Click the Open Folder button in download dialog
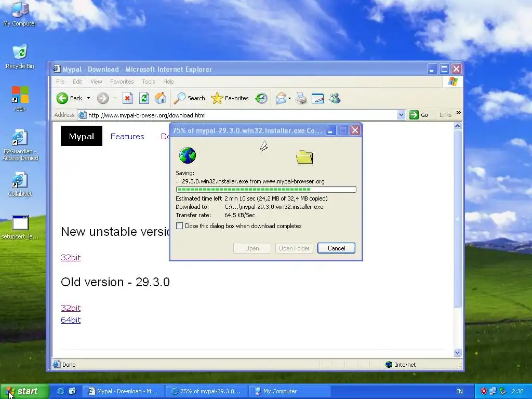 pyautogui.click(x=294, y=248)
